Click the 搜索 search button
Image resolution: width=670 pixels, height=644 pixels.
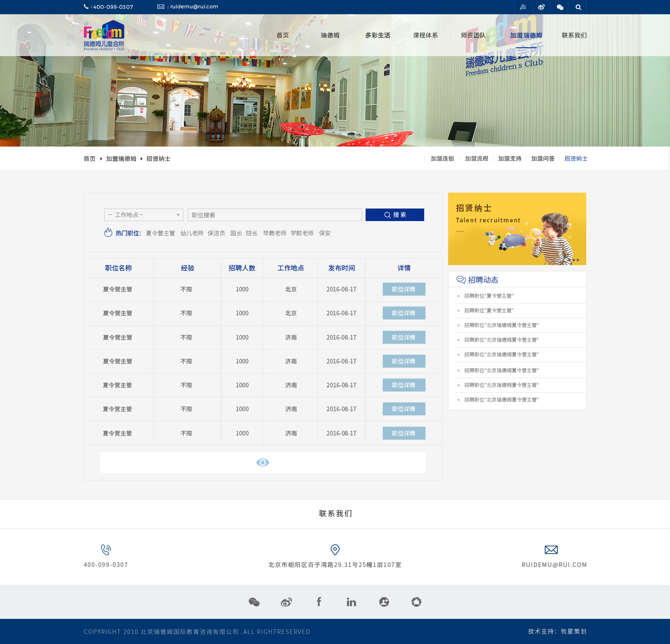click(394, 215)
